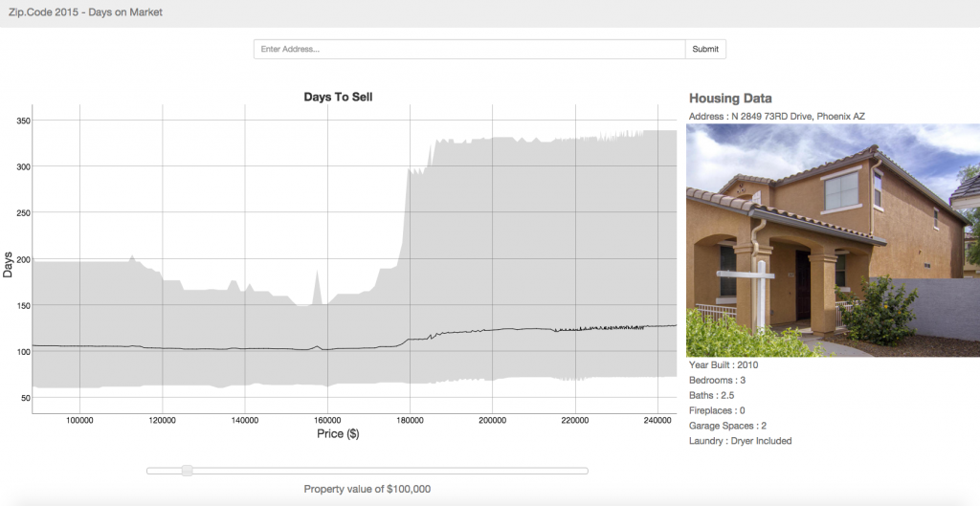The image size is (980, 506).
Task: Click the Garage Spaces : 2 line
Action: click(x=727, y=426)
